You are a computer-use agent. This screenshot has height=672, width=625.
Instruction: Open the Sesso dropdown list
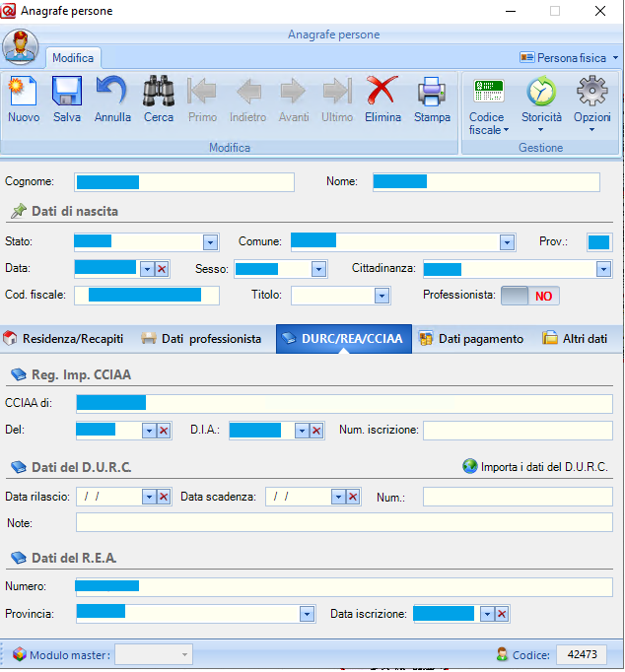tap(318, 269)
